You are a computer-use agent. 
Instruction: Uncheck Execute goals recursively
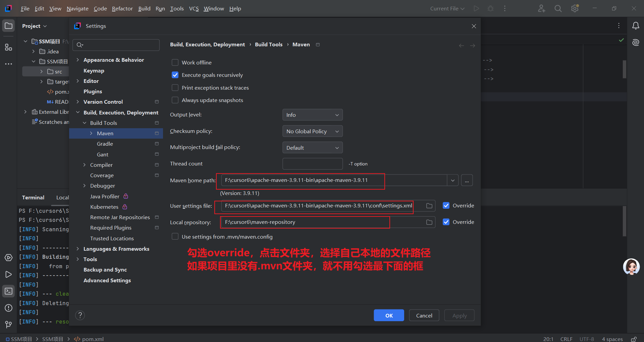tap(175, 75)
